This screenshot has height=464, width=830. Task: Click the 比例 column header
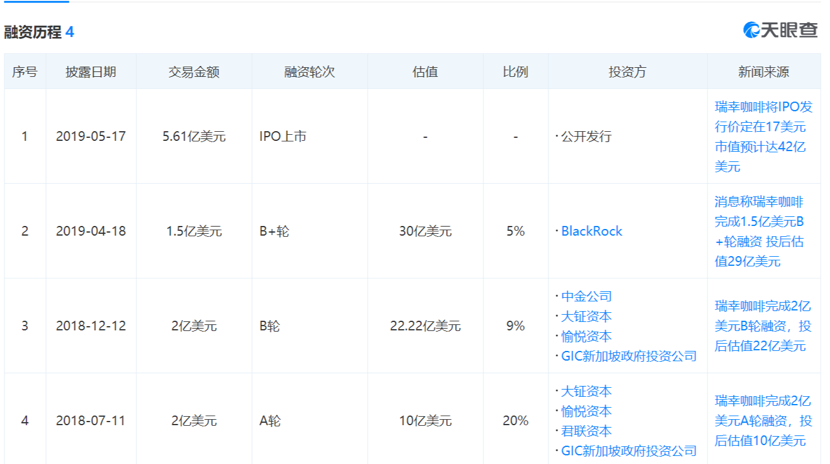coord(516,72)
